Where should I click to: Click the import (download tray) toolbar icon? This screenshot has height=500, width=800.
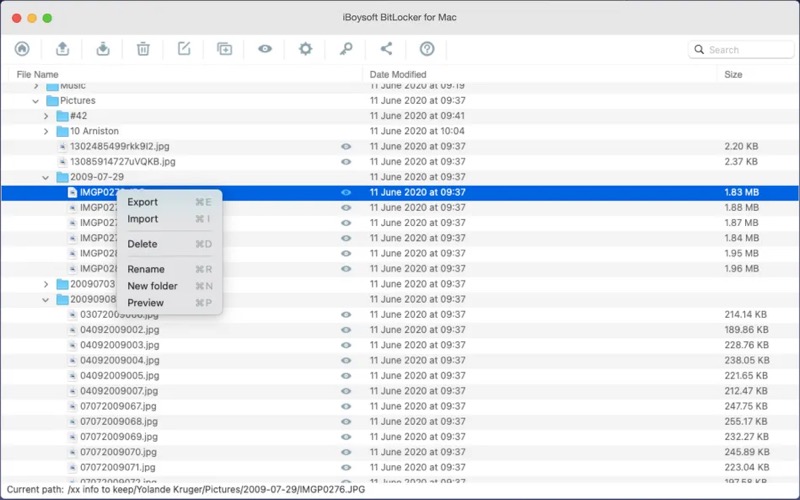[x=103, y=49]
